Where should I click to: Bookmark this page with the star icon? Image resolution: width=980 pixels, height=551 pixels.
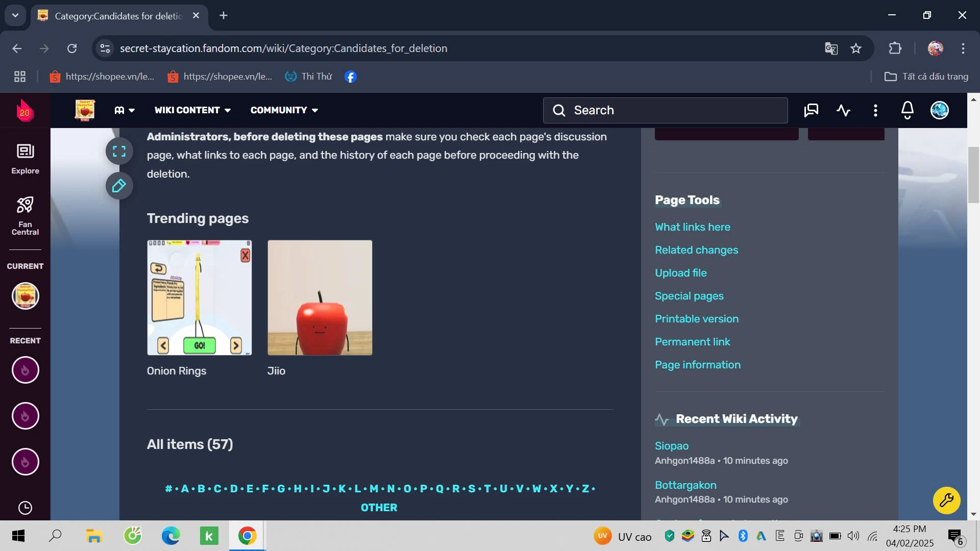tap(856, 48)
